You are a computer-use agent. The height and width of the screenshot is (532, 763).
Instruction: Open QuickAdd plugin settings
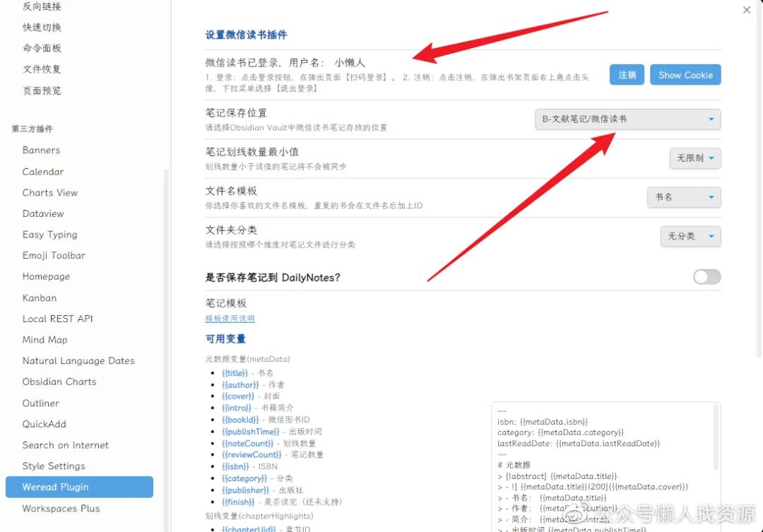(x=45, y=423)
